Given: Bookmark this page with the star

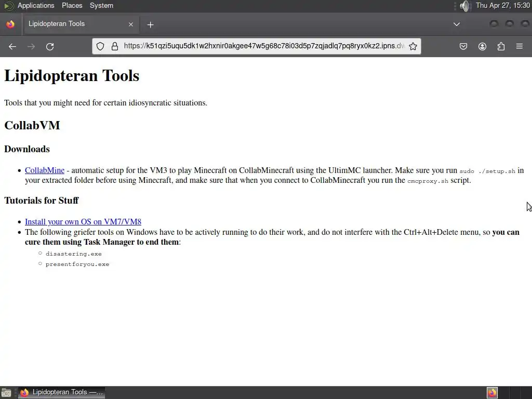Looking at the screenshot, I should click(x=413, y=46).
